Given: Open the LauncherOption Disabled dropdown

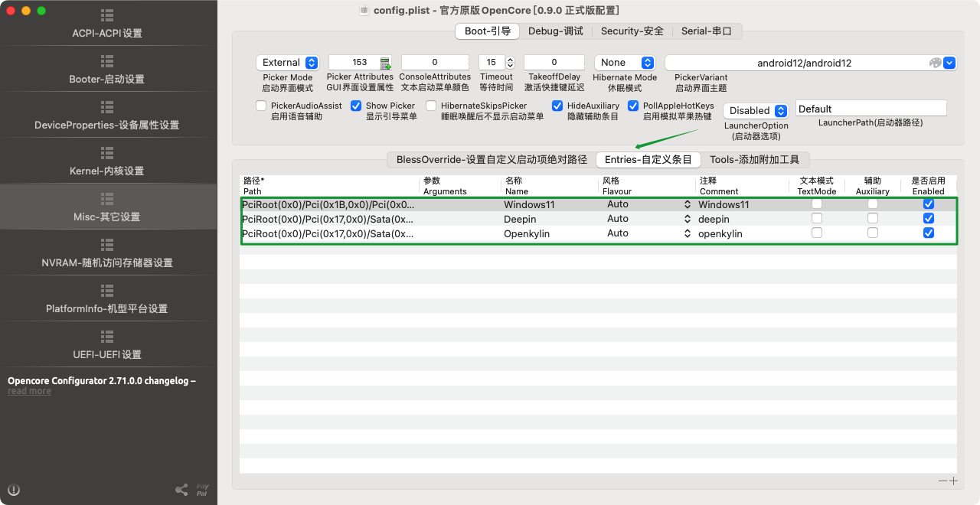Looking at the screenshot, I should pos(756,111).
